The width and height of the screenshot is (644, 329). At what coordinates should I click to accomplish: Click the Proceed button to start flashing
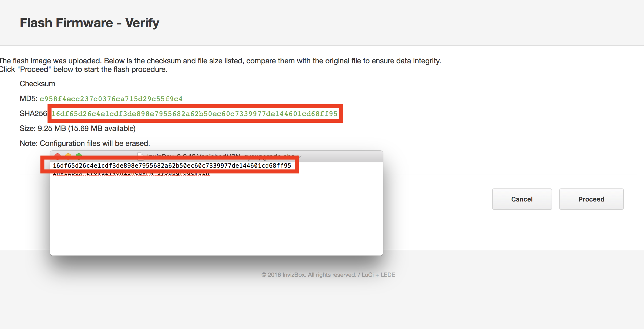591,199
